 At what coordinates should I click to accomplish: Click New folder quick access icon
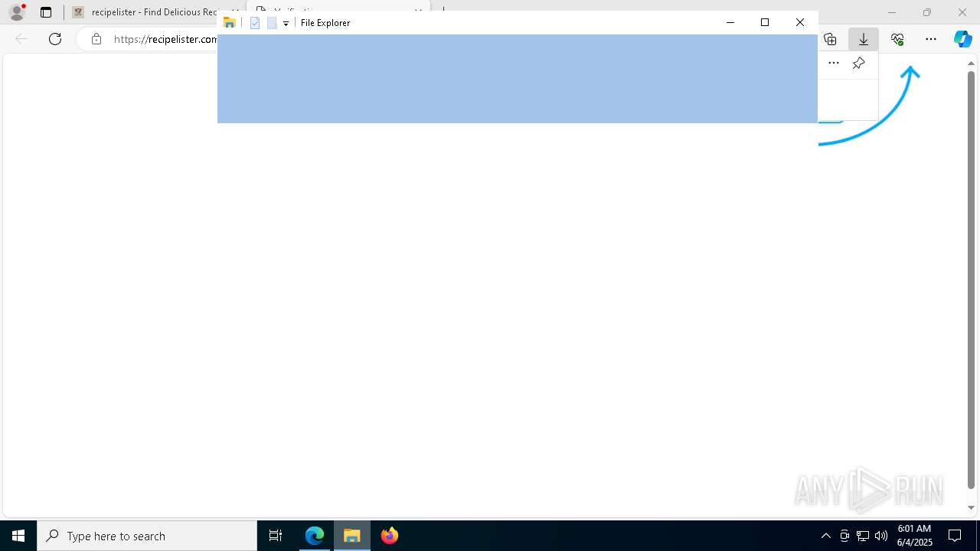pos(272,23)
